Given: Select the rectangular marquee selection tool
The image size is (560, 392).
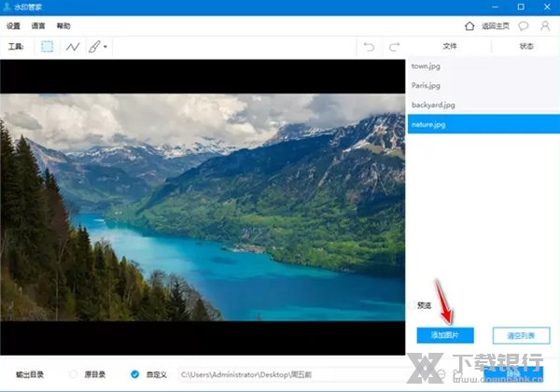Looking at the screenshot, I should click(47, 46).
